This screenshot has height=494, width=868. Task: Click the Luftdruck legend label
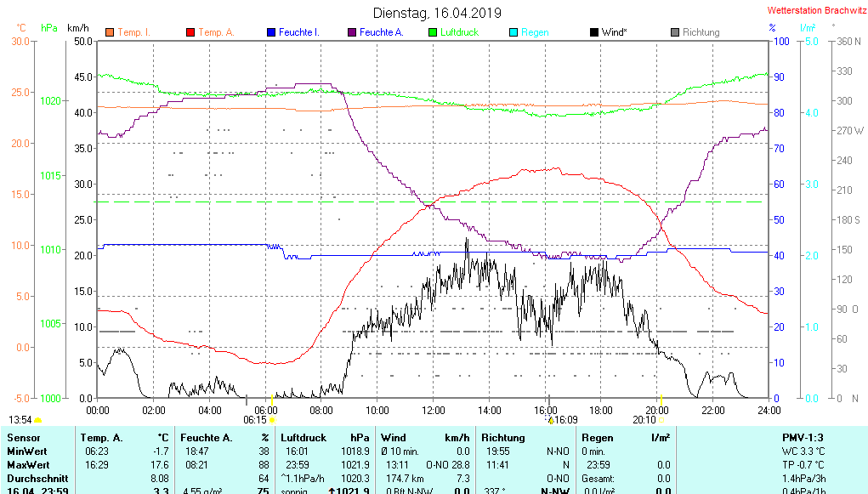tap(459, 32)
